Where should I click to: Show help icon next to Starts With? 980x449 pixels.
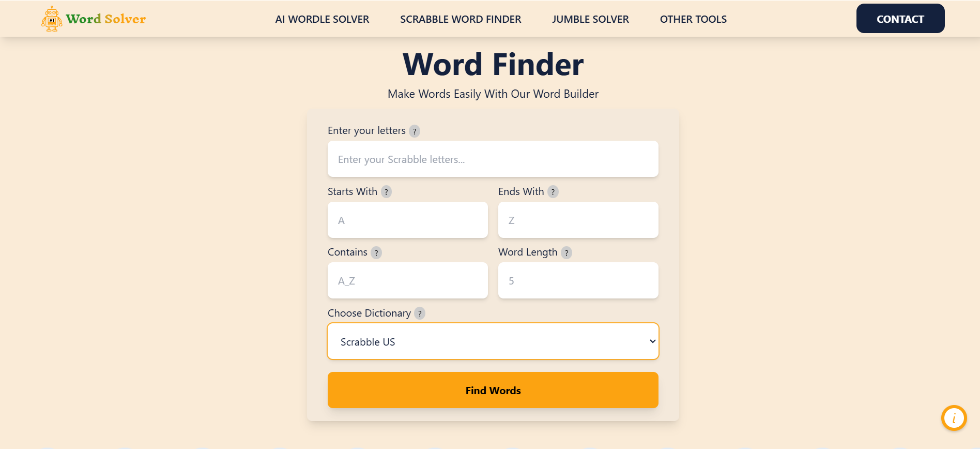386,192
